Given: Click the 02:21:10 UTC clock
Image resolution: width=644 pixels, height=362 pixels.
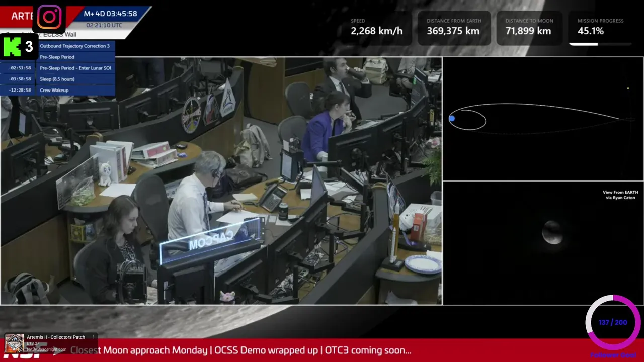Looking at the screenshot, I should tap(104, 25).
